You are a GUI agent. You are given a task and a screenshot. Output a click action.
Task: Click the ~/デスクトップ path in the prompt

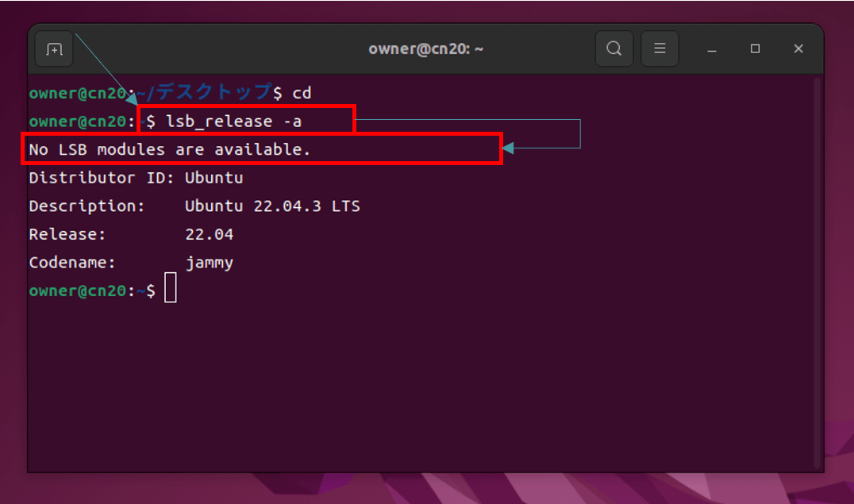[x=204, y=92]
